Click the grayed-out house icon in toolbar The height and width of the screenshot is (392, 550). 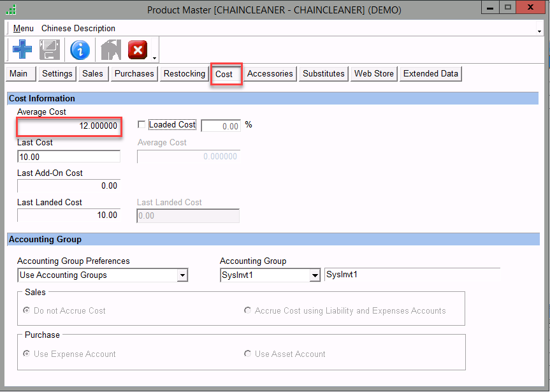[x=110, y=50]
